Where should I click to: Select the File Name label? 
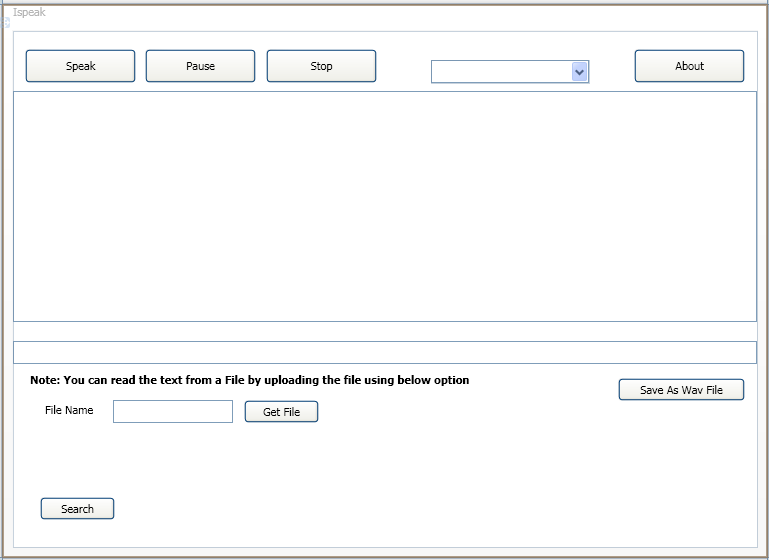pos(69,410)
